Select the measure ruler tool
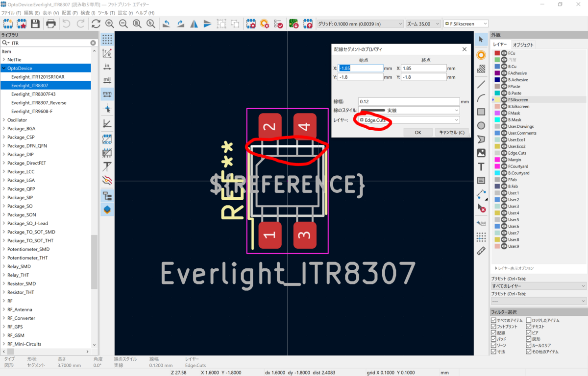This screenshot has width=588, height=376. (481, 251)
